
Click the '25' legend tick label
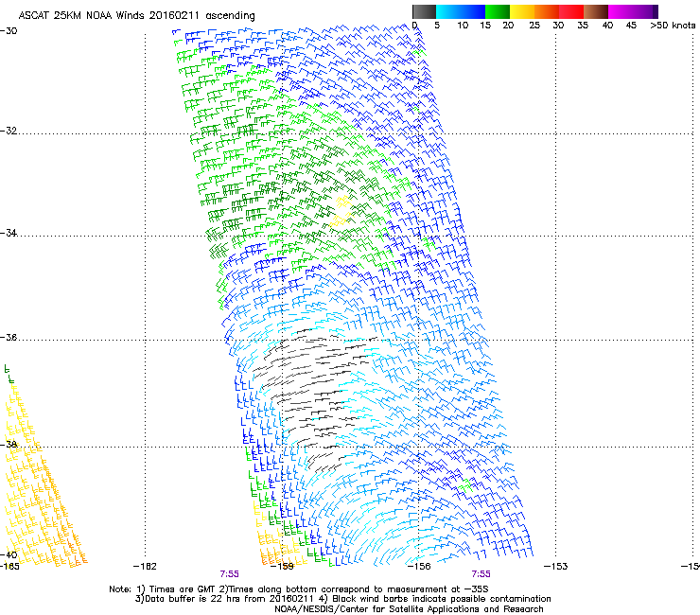tap(534, 26)
